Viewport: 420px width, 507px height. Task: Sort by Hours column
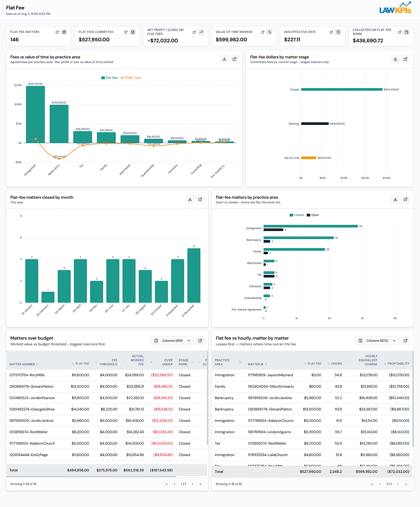334,364
